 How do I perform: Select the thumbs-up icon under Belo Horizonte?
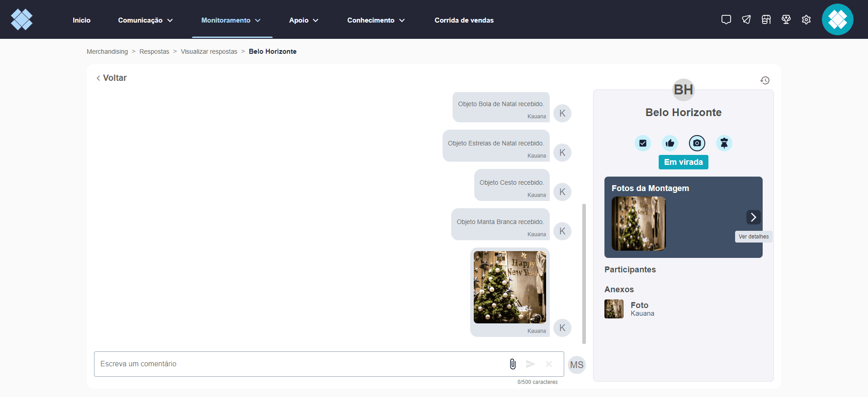(x=670, y=143)
